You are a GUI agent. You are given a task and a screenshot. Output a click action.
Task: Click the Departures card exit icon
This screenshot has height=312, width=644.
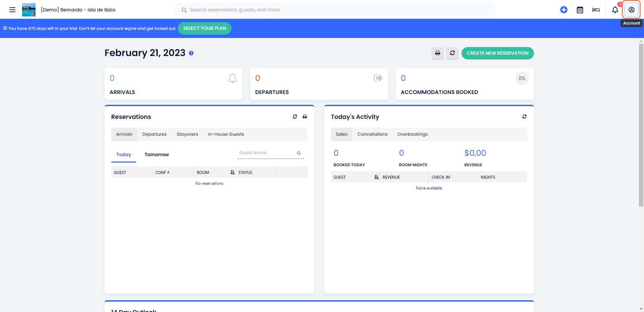pos(378,78)
